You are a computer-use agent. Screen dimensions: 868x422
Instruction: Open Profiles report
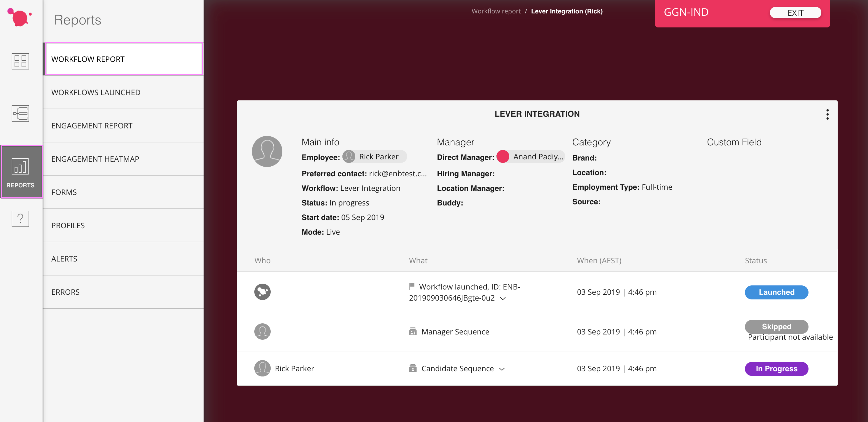pos(123,226)
